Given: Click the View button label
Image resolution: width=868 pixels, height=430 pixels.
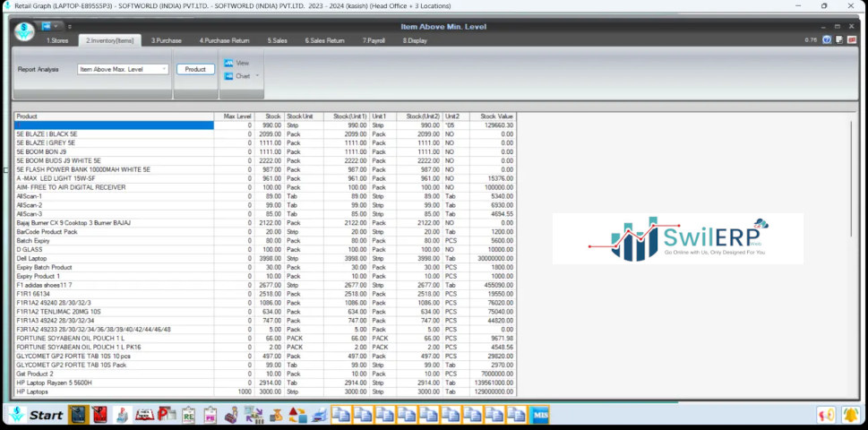Looking at the screenshot, I should coord(243,63).
